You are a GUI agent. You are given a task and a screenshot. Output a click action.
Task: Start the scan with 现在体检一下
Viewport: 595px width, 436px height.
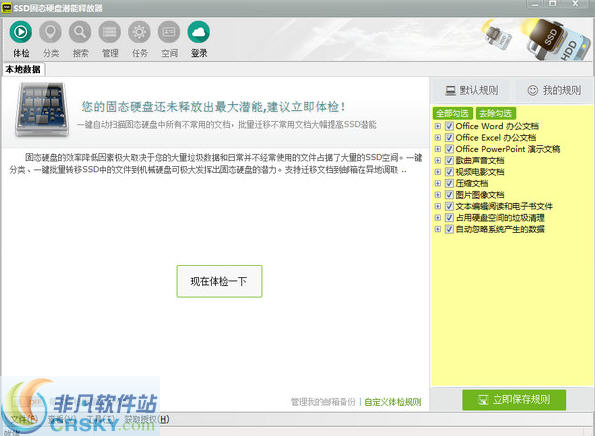219,281
